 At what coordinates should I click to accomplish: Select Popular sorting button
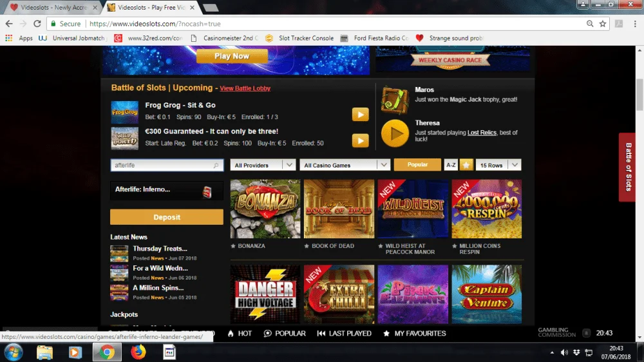417,164
